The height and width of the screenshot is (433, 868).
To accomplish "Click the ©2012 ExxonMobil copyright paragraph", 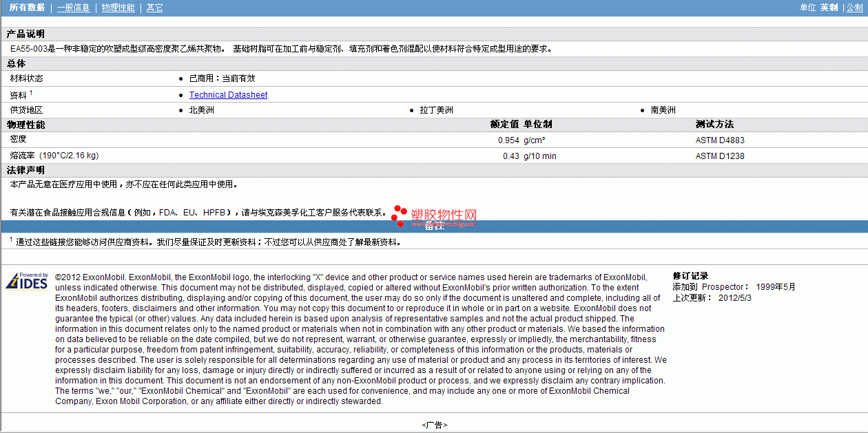I will pyautogui.click(x=361, y=339).
